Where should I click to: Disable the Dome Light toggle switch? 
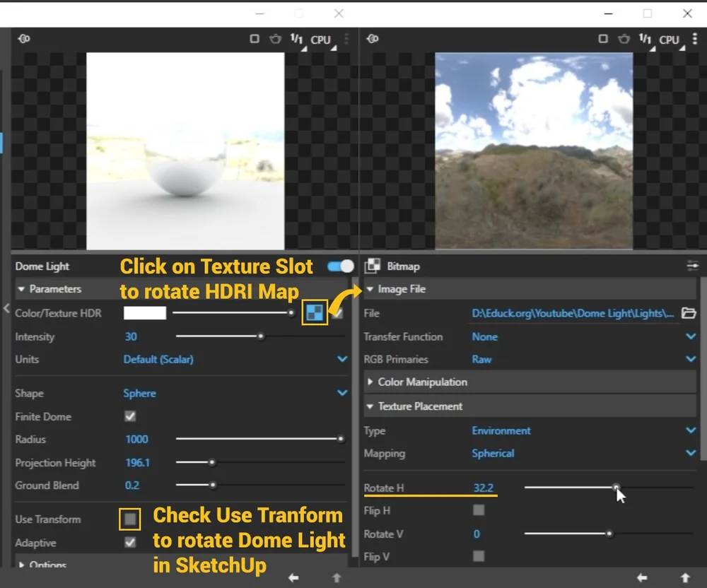[x=339, y=266]
